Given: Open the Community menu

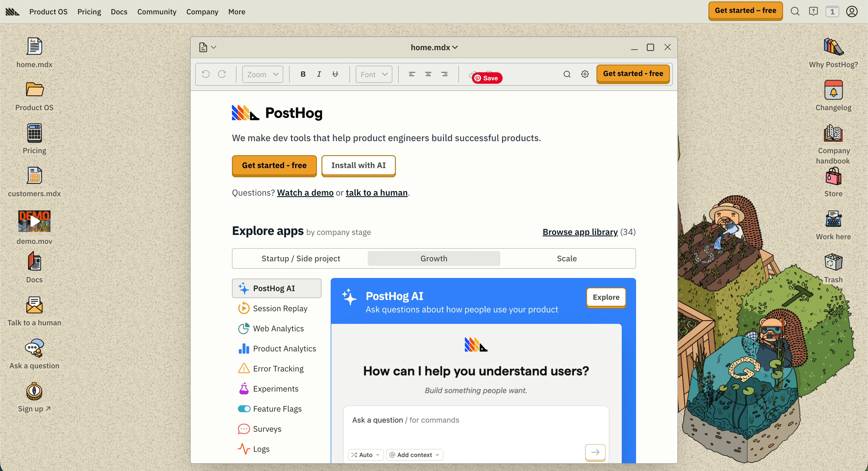Looking at the screenshot, I should [157, 12].
